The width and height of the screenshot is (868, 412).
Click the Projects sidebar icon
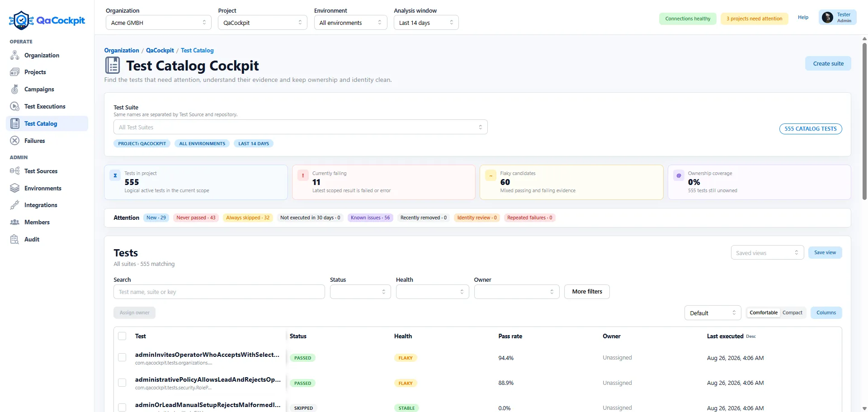pos(15,72)
